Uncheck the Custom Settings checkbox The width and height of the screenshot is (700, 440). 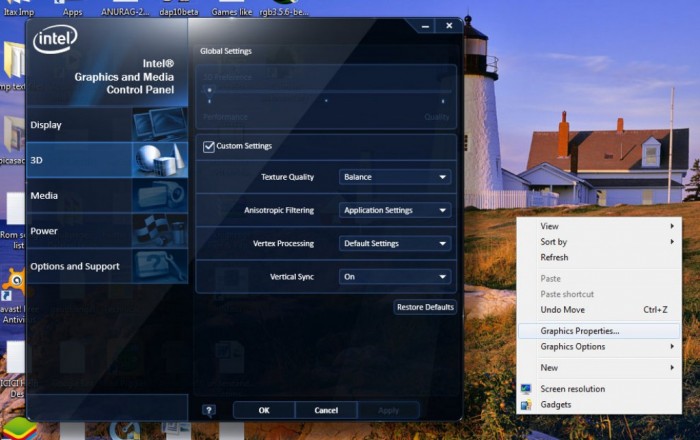pyautogui.click(x=208, y=146)
